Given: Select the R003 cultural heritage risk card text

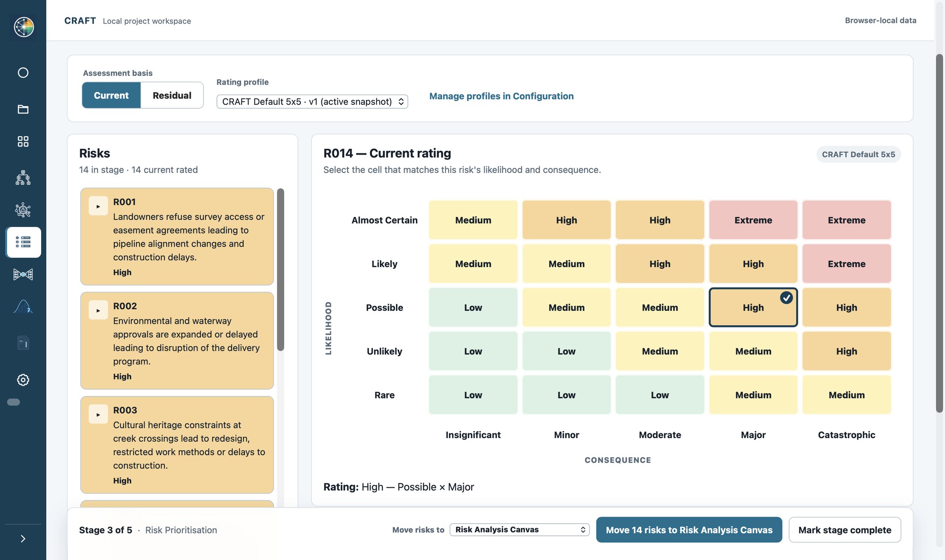Looking at the screenshot, I should click(189, 445).
